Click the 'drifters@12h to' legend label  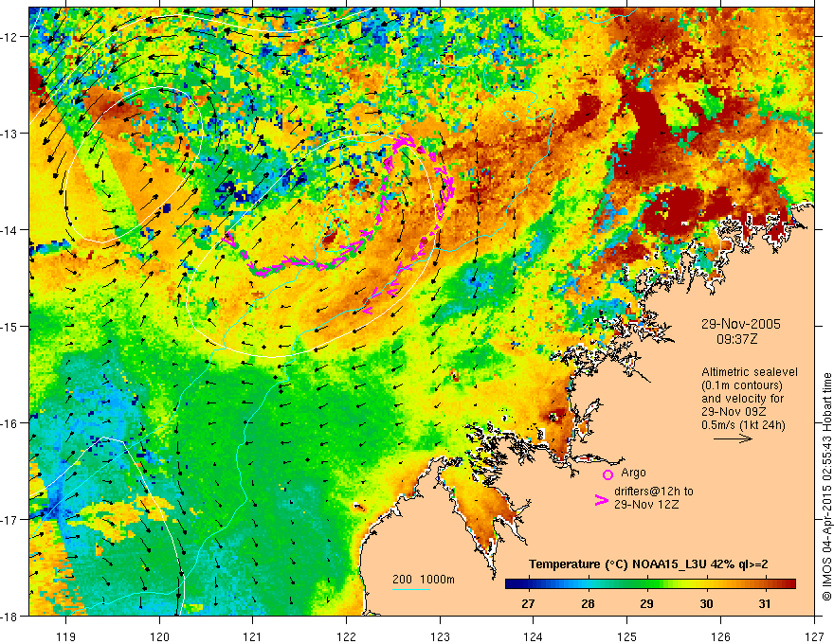click(654, 492)
